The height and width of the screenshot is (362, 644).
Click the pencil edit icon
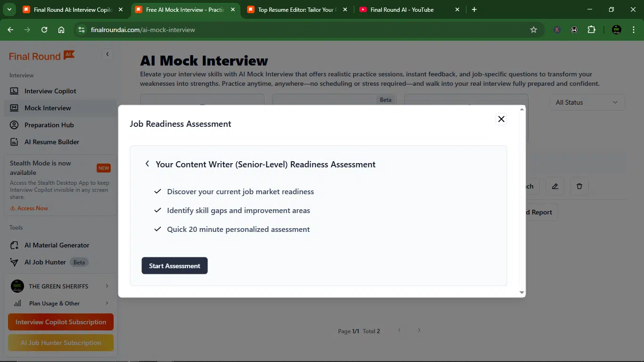coord(555,186)
